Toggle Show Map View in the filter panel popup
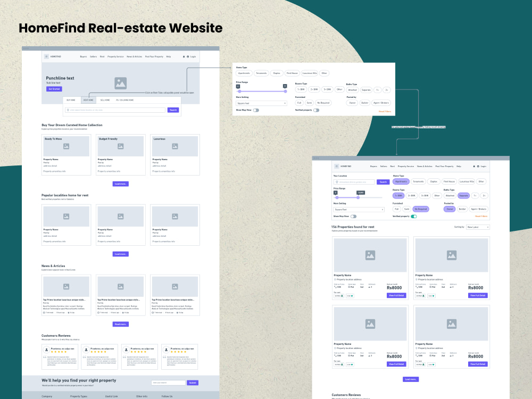The width and height of the screenshot is (532, 399). [x=256, y=110]
